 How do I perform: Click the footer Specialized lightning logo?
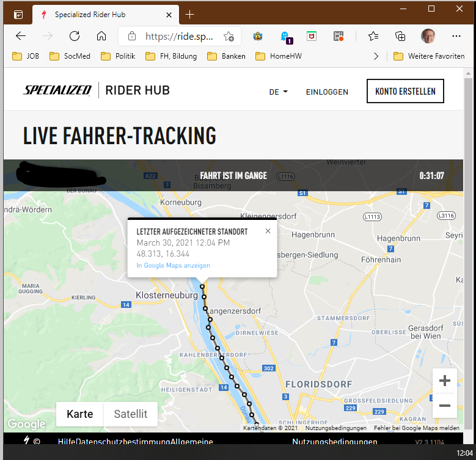pyautogui.click(x=27, y=440)
